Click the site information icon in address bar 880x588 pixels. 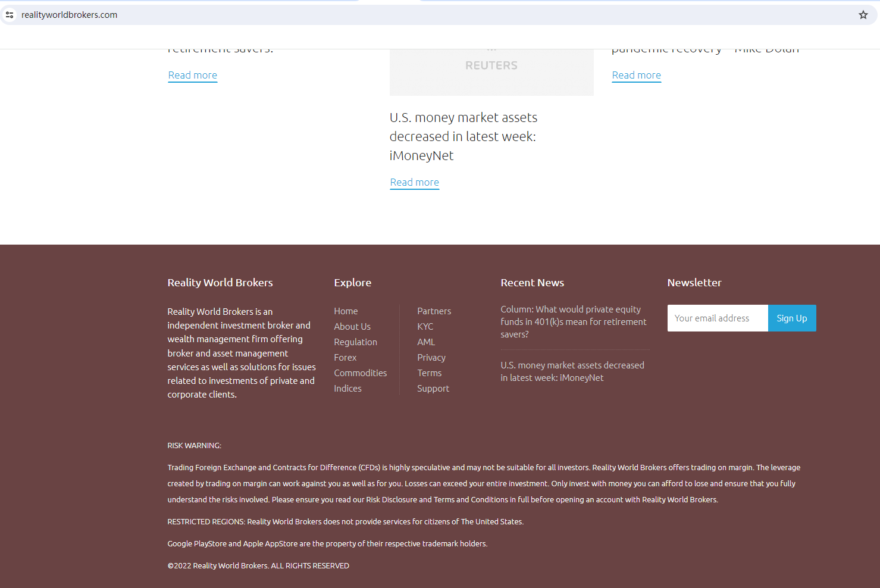pos(10,15)
